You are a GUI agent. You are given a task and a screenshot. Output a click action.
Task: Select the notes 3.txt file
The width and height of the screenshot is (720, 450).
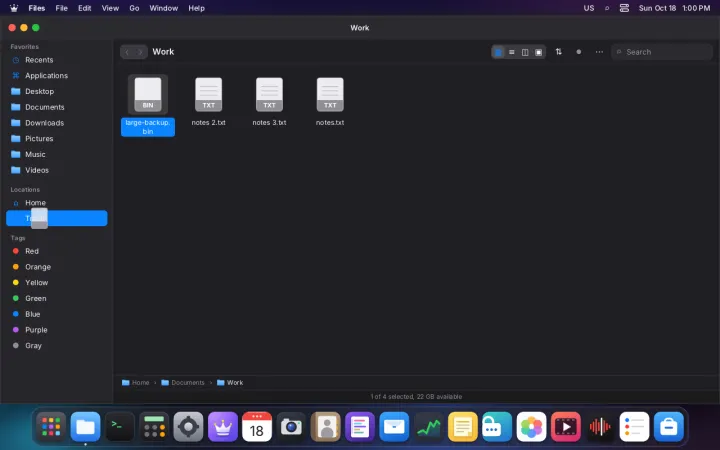[x=269, y=102]
